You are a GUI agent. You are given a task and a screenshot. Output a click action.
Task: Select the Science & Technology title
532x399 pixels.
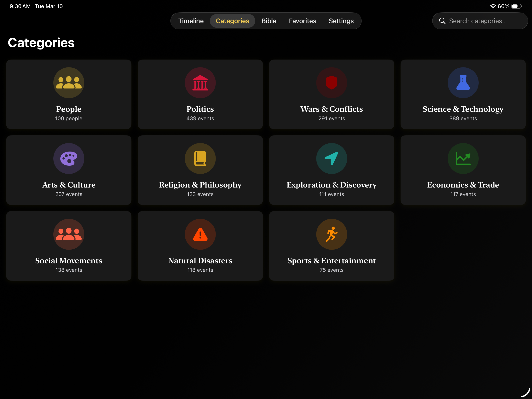tap(463, 109)
